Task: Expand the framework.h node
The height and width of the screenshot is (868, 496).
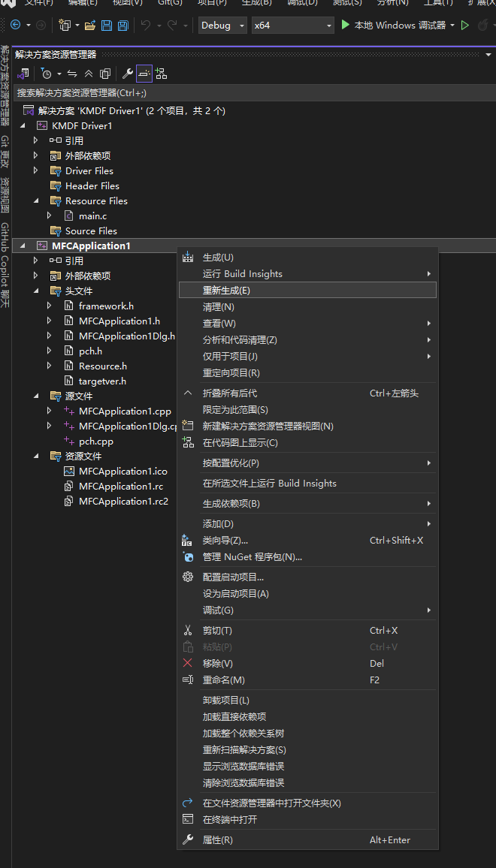Action: click(x=50, y=306)
